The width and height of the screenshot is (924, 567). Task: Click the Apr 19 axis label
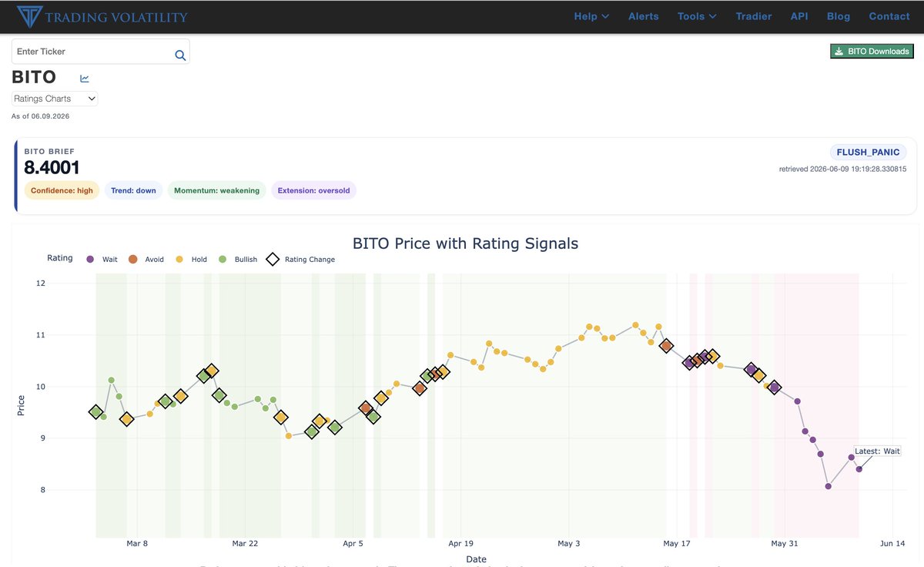click(460, 544)
